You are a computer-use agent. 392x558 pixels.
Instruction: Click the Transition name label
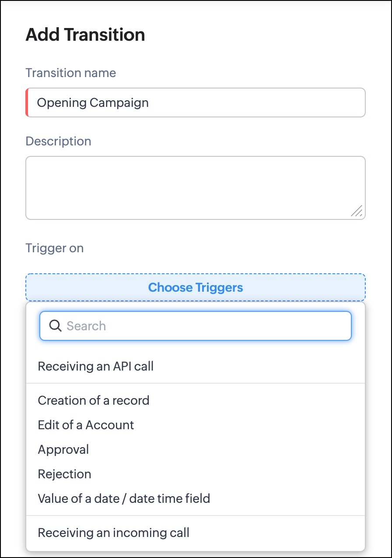click(x=71, y=73)
